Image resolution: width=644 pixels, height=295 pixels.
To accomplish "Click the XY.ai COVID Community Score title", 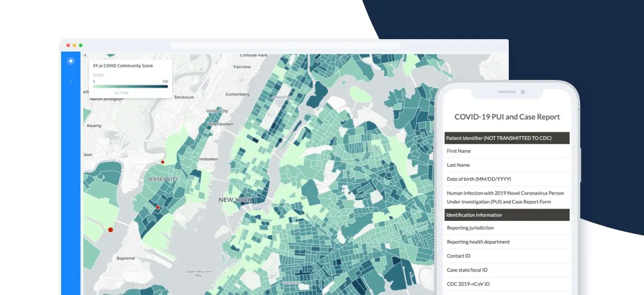I will tap(123, 66).
